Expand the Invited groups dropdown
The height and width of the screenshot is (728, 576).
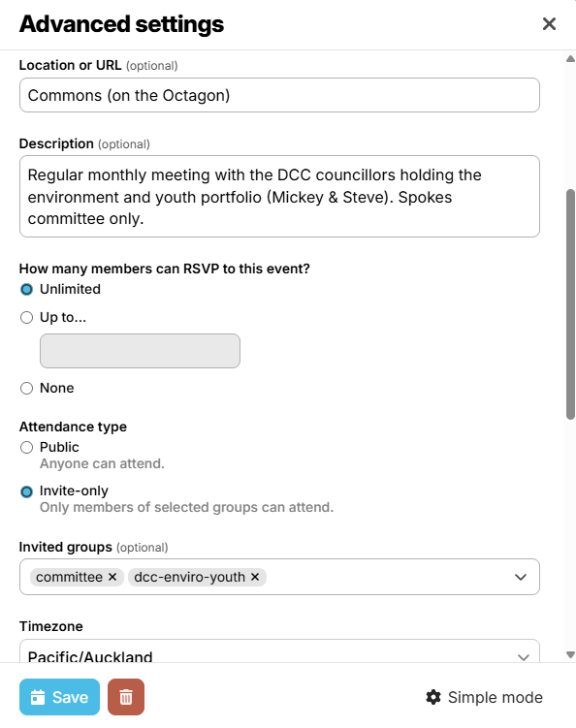[521, 577]
